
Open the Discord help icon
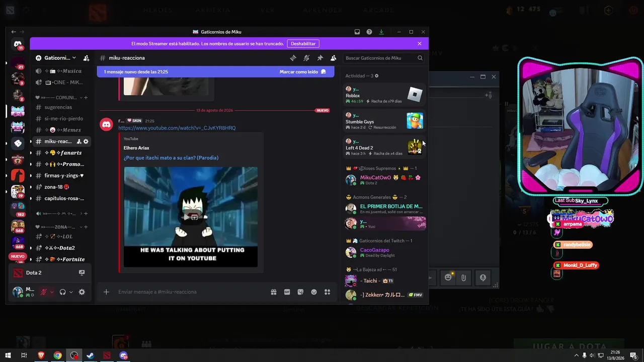pos(369,32)
